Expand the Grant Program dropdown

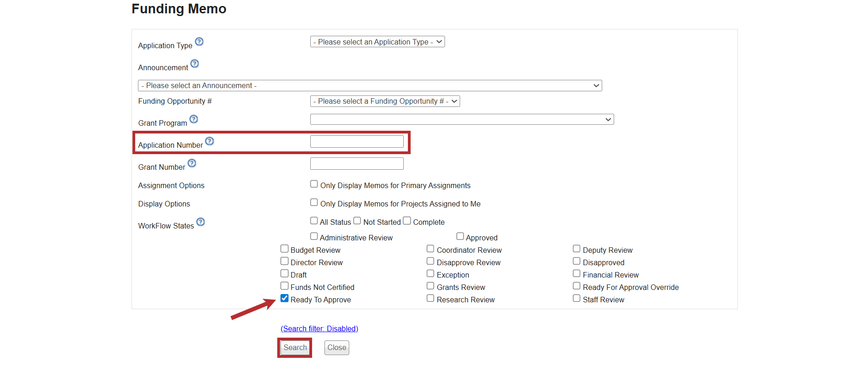tap(461, 120)
